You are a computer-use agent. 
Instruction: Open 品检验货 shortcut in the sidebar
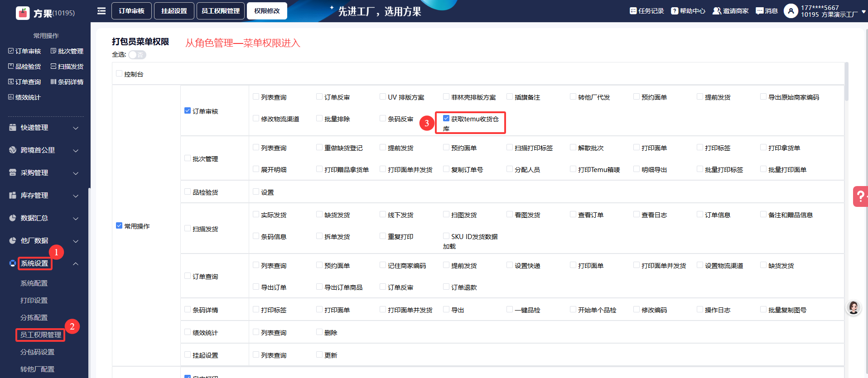[24, 67]
